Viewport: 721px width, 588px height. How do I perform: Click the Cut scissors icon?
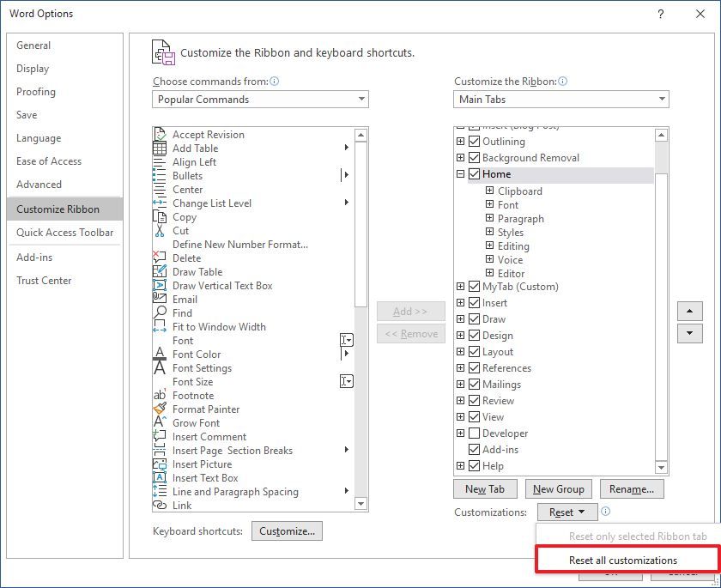[x=159, y=230]
